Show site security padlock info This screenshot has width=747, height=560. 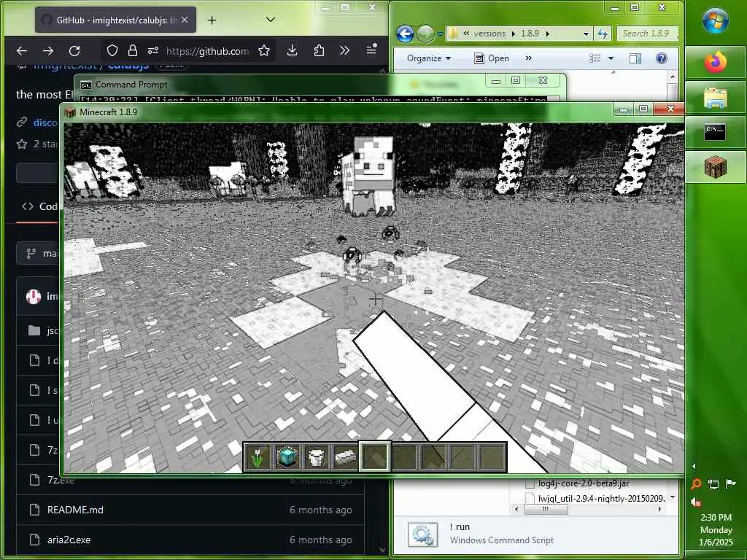[133, 50]
